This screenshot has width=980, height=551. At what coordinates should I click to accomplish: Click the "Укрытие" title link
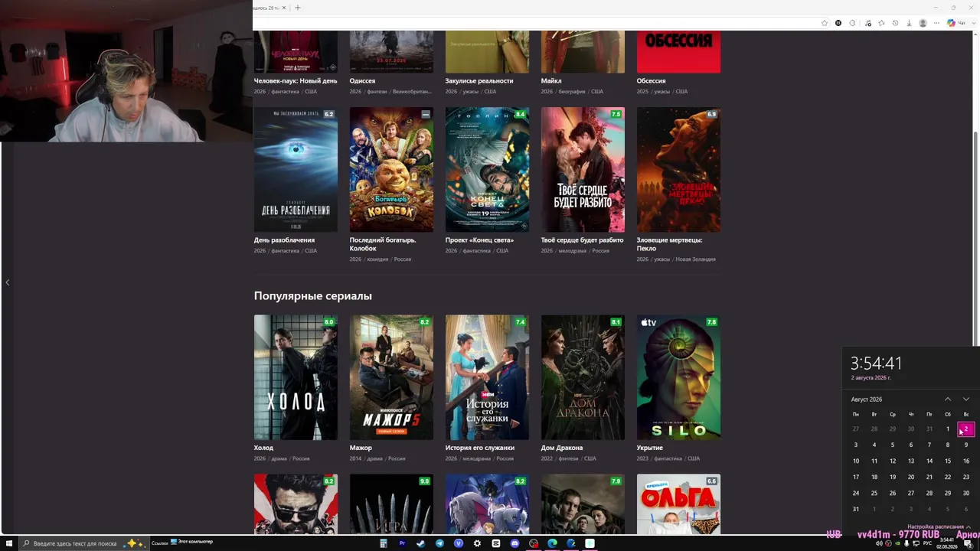(x=652, y=448)
